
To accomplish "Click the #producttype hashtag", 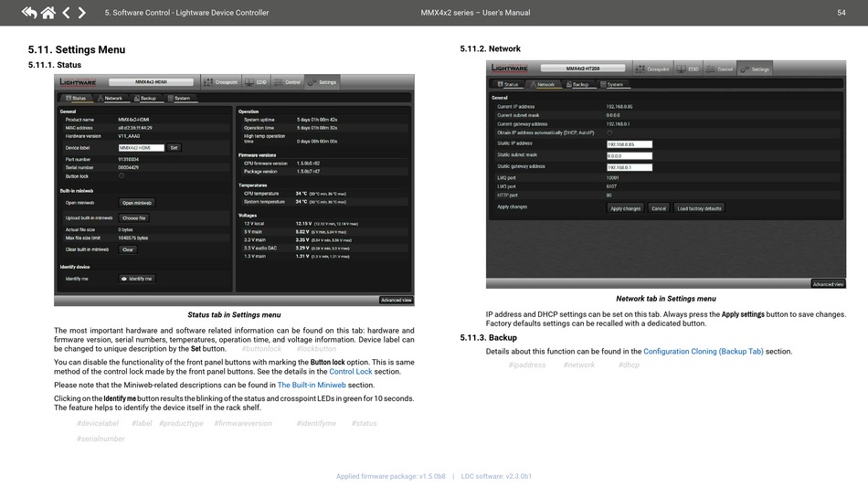I will (181, 423).
